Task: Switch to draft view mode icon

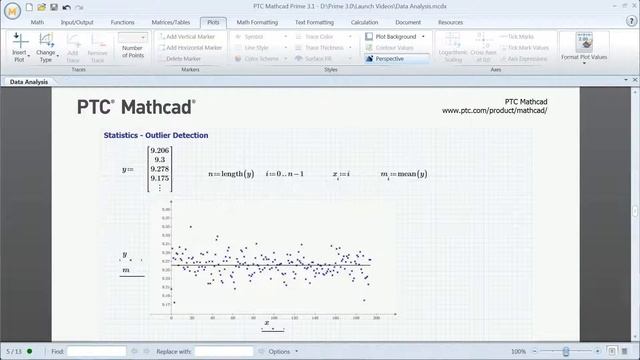Action: point(624,351)
